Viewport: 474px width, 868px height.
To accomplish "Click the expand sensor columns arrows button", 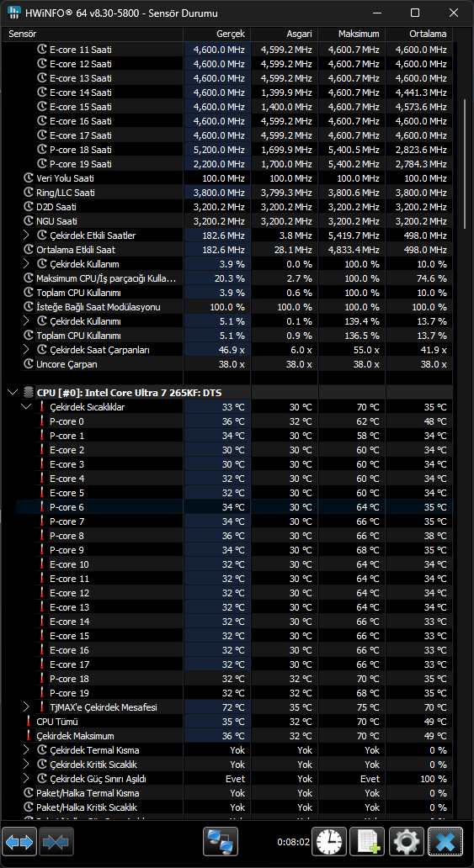I will pyautogui.click(x=20, y=842).
